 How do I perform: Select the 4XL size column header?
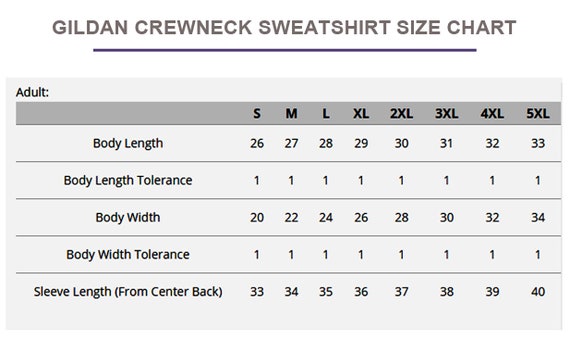tap(492, 114)
